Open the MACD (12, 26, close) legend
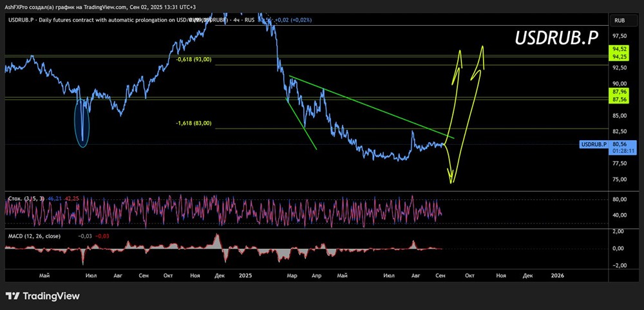 click(x=34, y=236)
